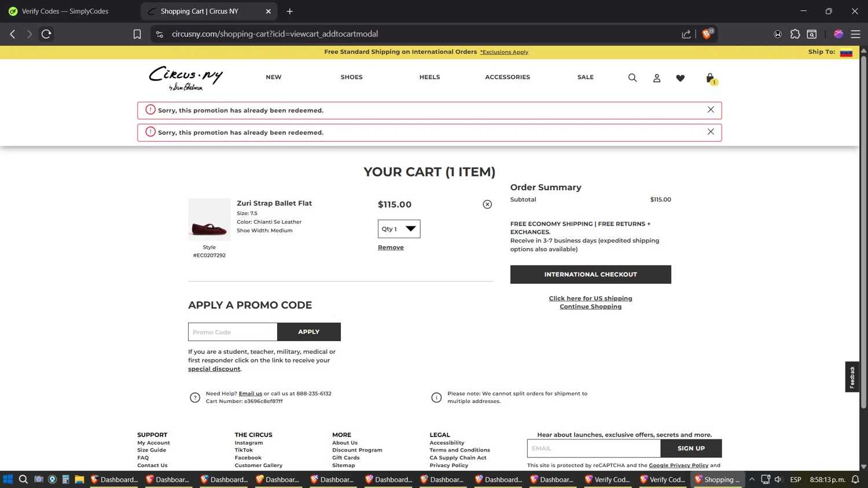This screenshot has width=868, height=488.
Task: Open Instagram footer link
Action: 249,443
